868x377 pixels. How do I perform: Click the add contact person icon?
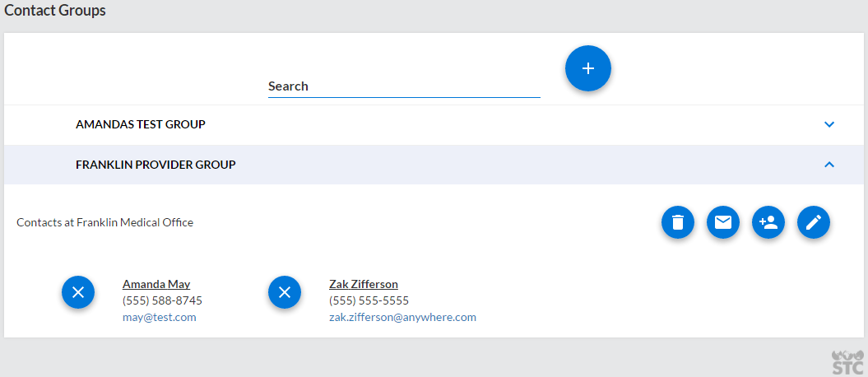768,222
